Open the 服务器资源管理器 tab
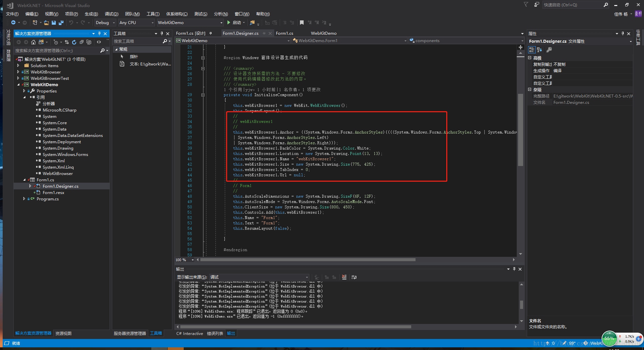Image resolution: width=644 pixels, height=350 pixels. coord(130,333)
